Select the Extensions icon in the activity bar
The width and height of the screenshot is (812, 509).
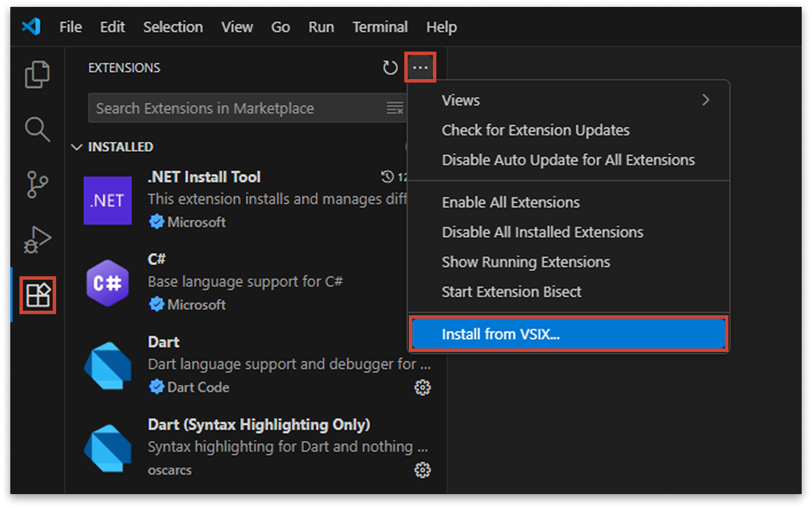click(37, 296)
